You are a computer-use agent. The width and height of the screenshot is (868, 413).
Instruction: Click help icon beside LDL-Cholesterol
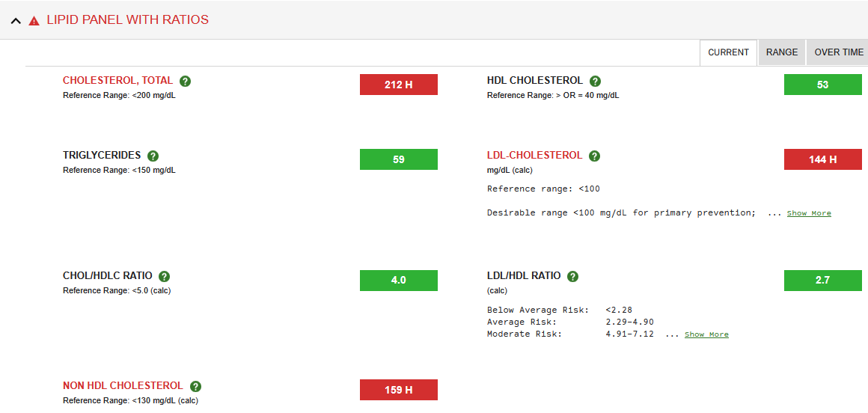pyautogui.click(x=594, y=156)
